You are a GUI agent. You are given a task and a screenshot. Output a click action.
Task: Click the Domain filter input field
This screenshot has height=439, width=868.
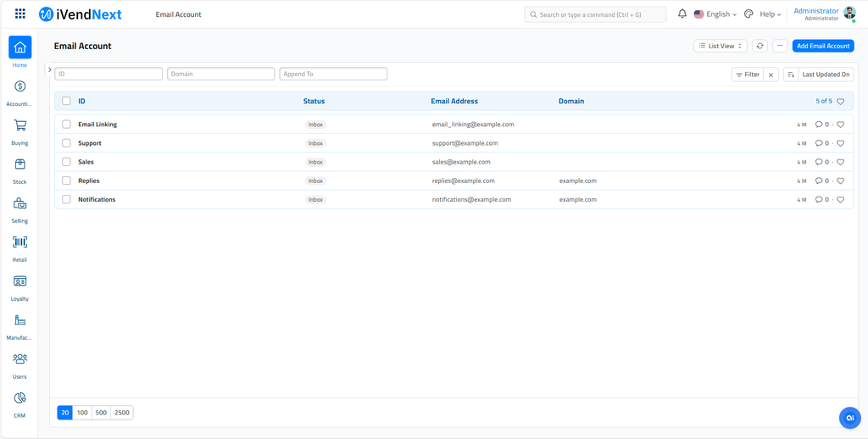tap(220, 74)
